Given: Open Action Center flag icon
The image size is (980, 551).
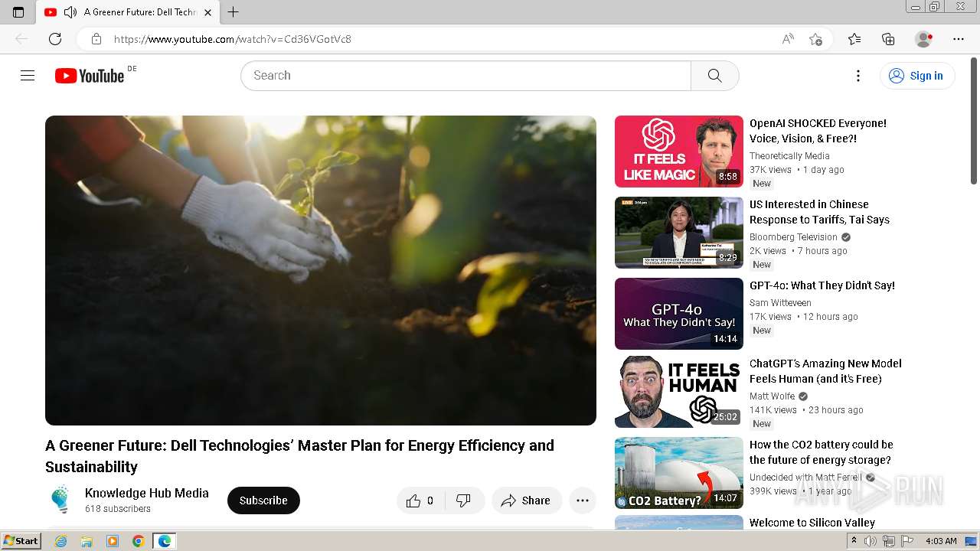Looking at the screenshot, I should (907, 541).
